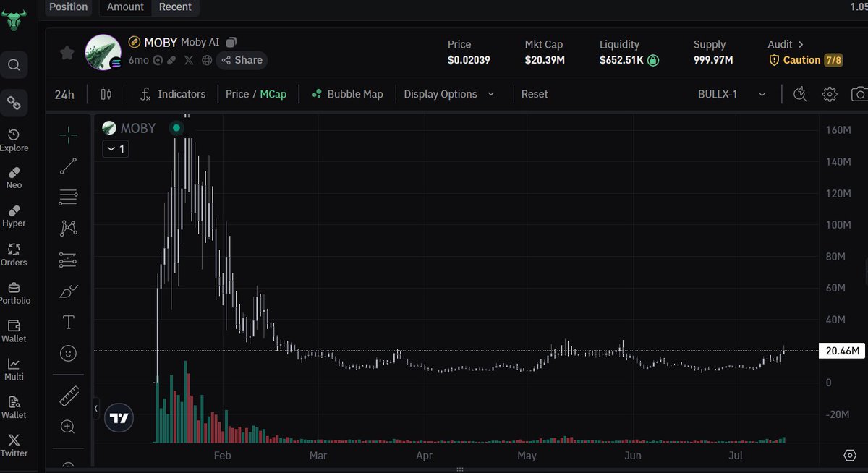Image resolution: width=868 pixels, height=473 pixels.
Task: Click the MOBY symbol label on chart
Action: (138, 128)
